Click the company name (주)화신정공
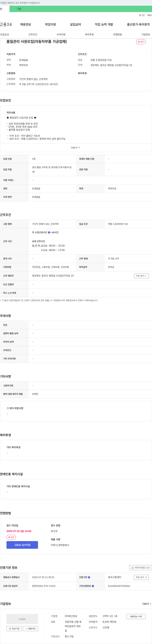This screenshot has width=152, height=644. pos(71,616)
